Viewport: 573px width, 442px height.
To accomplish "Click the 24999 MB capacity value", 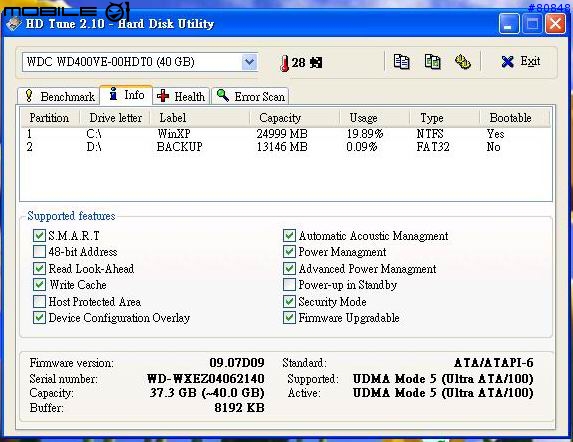I will pos(282,134).
